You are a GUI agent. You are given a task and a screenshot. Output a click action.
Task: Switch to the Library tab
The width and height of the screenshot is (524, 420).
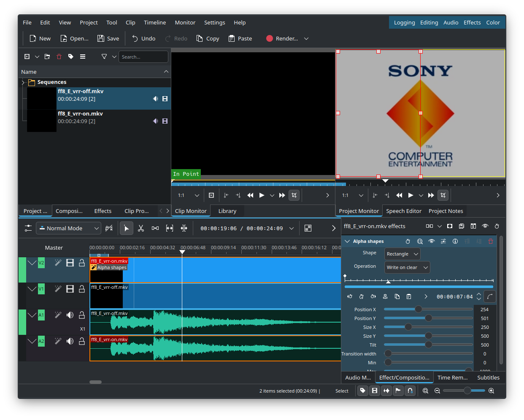(x=227, y=211)
